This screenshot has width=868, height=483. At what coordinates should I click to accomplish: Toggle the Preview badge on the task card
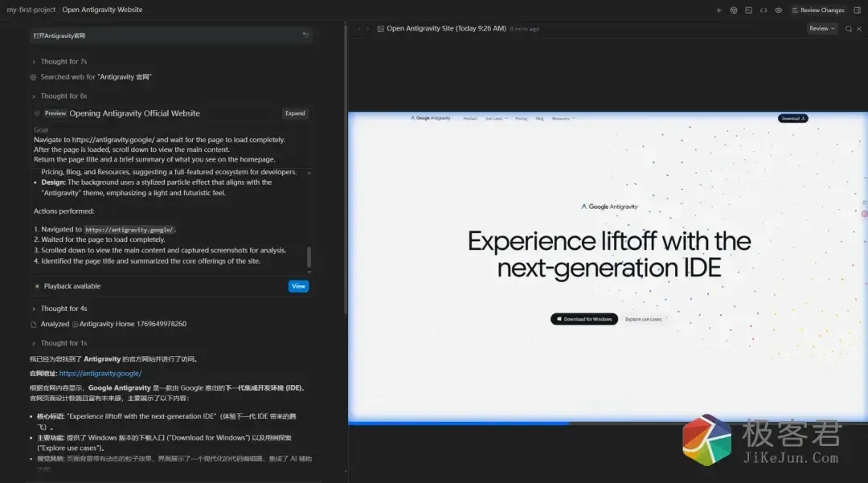pos(55,113)
